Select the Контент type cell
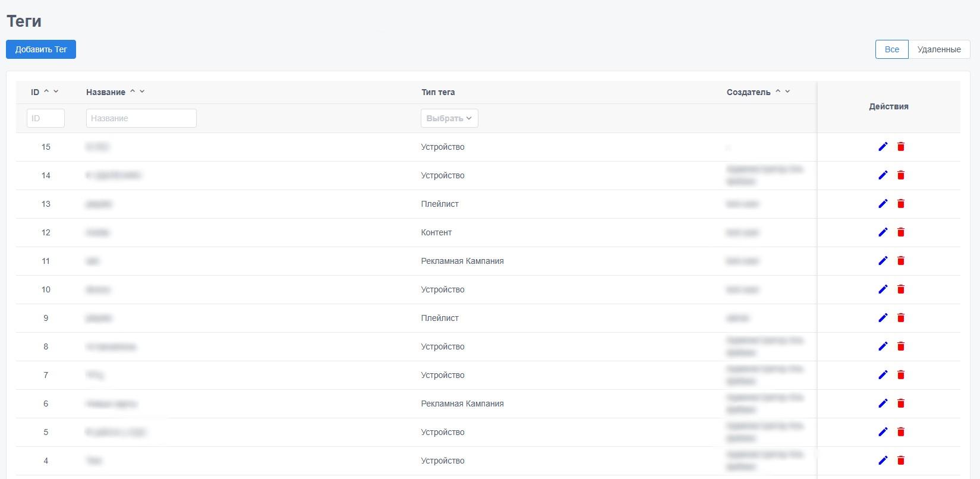This screenshot has height=479, width=980. (x=436, y=232)
